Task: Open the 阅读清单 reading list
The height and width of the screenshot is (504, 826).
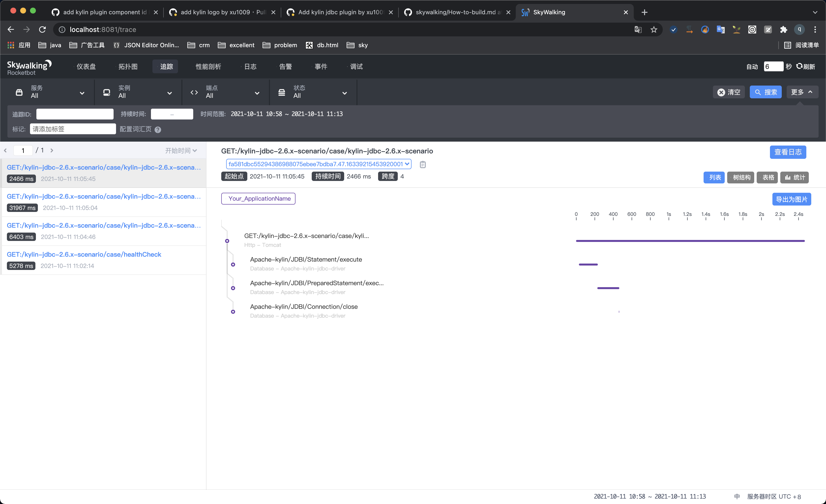Action: pos(801,45)
